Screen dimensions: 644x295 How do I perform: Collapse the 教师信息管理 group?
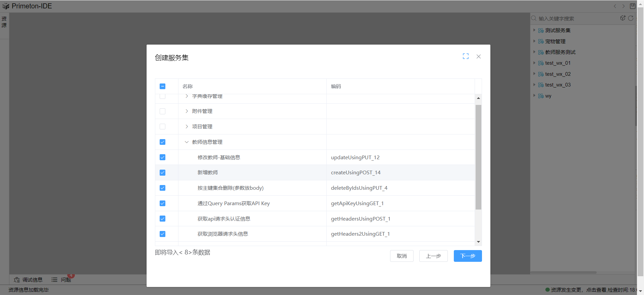(187, 142)
